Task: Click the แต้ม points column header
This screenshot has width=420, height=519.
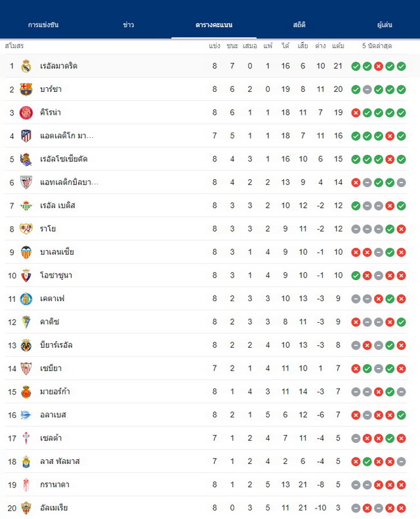Action: [x=338, y=46]
